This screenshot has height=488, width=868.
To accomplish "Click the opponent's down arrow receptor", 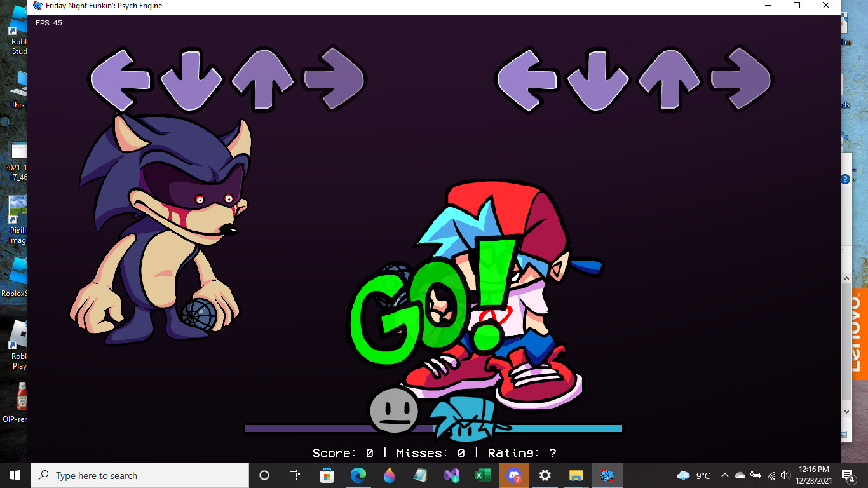I will pos(192,80).
